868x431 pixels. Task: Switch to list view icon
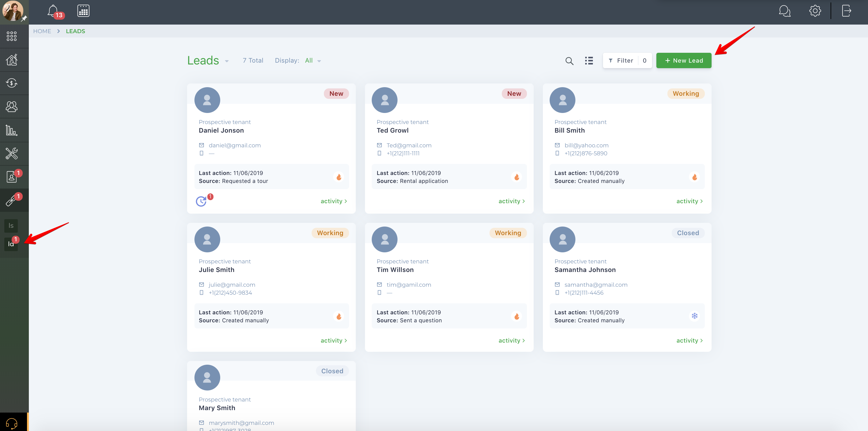point(589,61)
